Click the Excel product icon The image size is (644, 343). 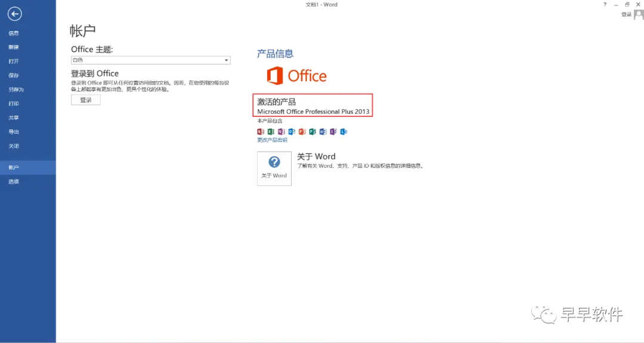271,131
